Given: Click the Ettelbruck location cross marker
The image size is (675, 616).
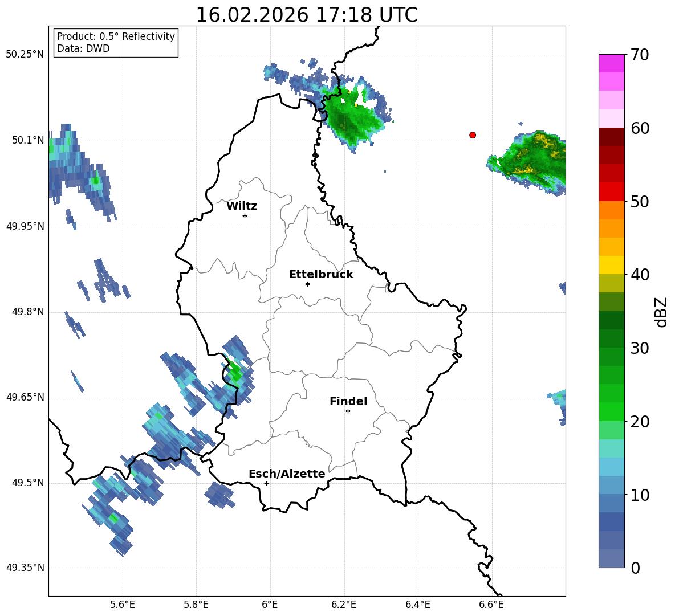Looking at the screenshot, I should (x=307, y=284).
